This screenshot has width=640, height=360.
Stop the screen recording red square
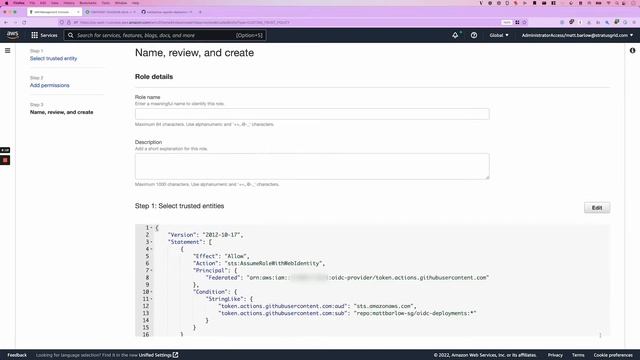click(x=5, y=160)
